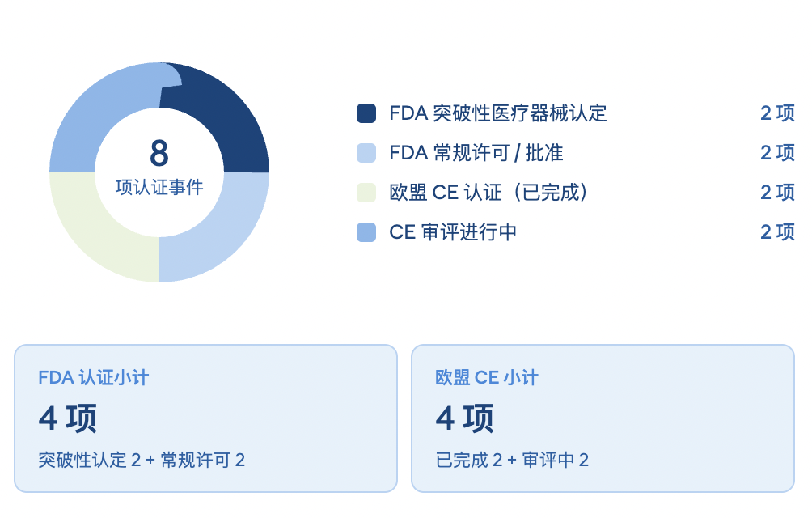Select the FDA 突破性医疗器械认定 legend label
Image resolution: width=812 pixels, height=518 pixels.
pyautogui.click(x=497, y=113)
